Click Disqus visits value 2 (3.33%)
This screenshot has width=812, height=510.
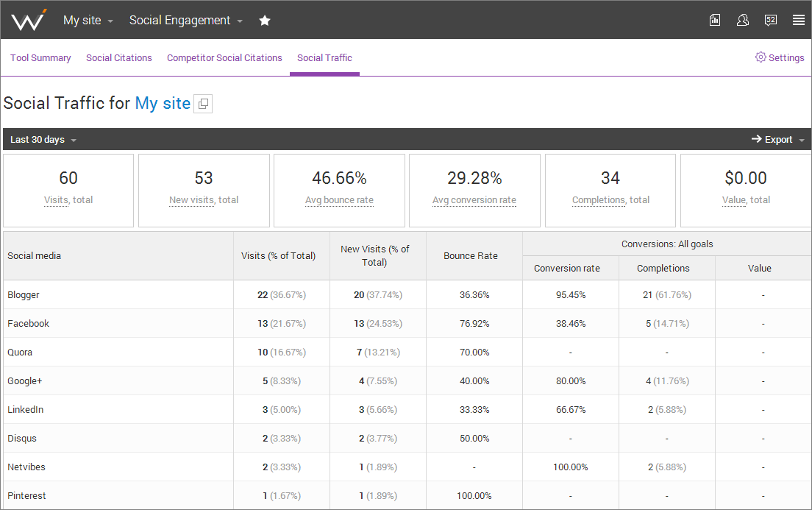click(282, 439)
